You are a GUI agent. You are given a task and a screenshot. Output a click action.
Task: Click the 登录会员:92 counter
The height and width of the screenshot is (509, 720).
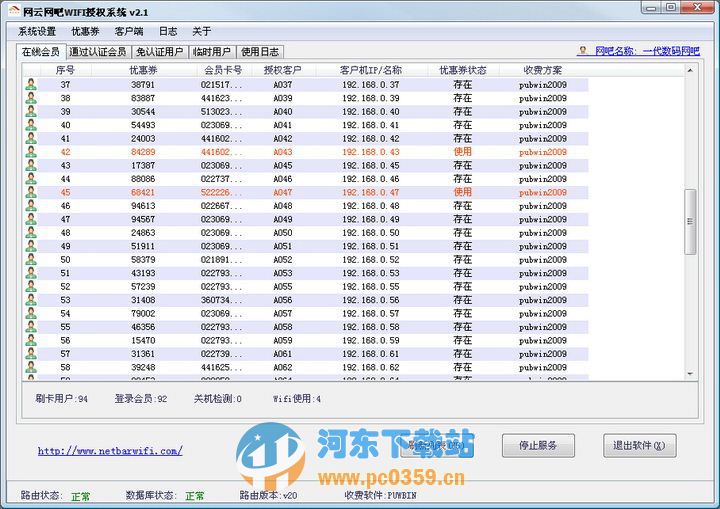(141, 399)
